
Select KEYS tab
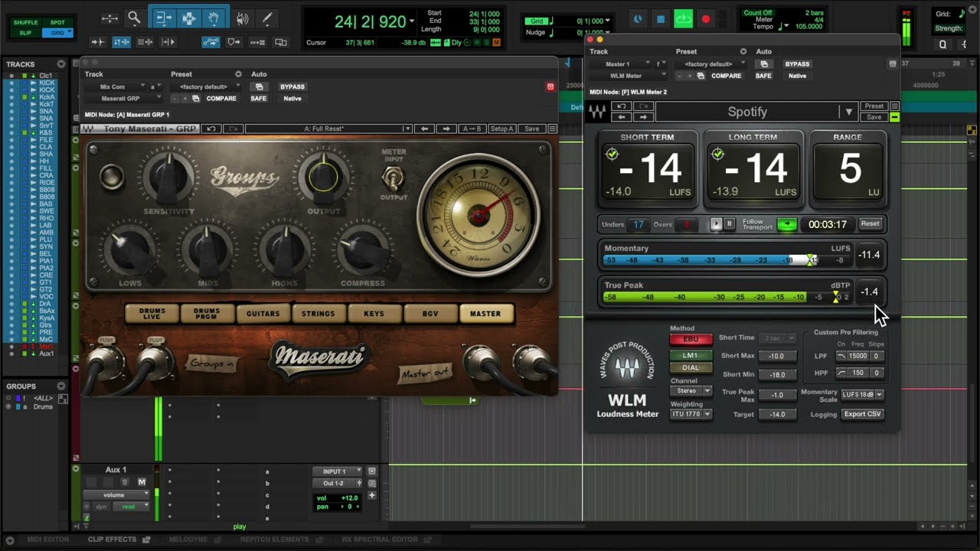click(374, 314)
